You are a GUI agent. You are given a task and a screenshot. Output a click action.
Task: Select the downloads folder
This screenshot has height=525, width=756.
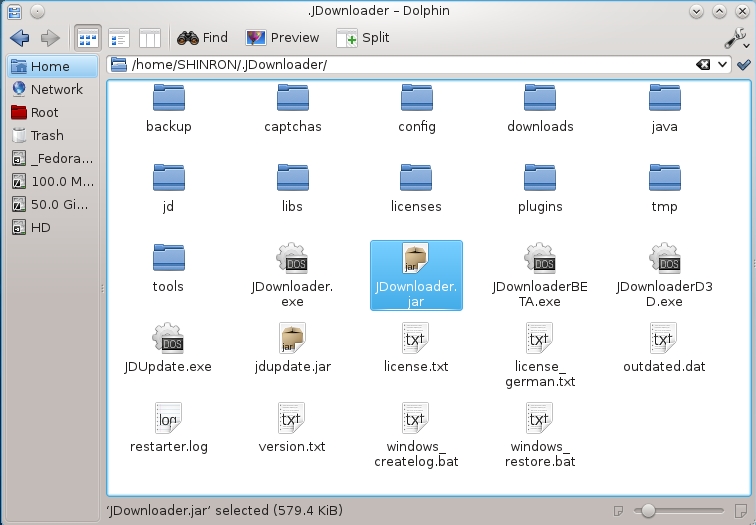coord(540,109)
